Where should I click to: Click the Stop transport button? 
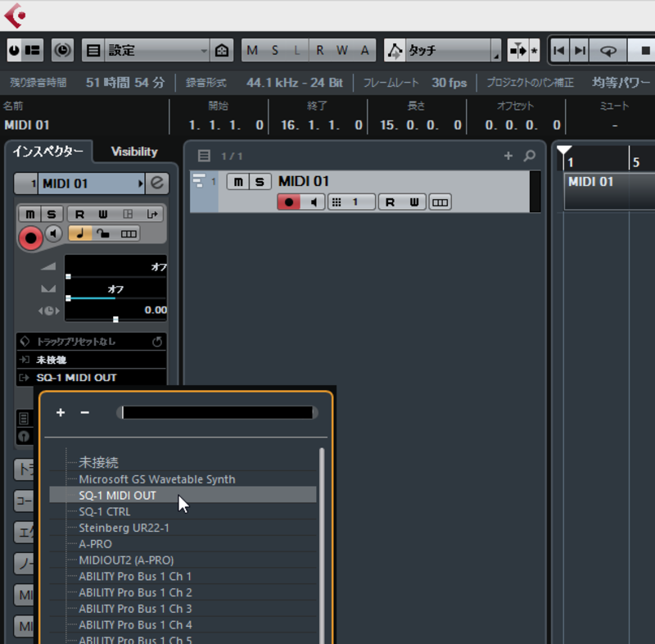point(644,51)
